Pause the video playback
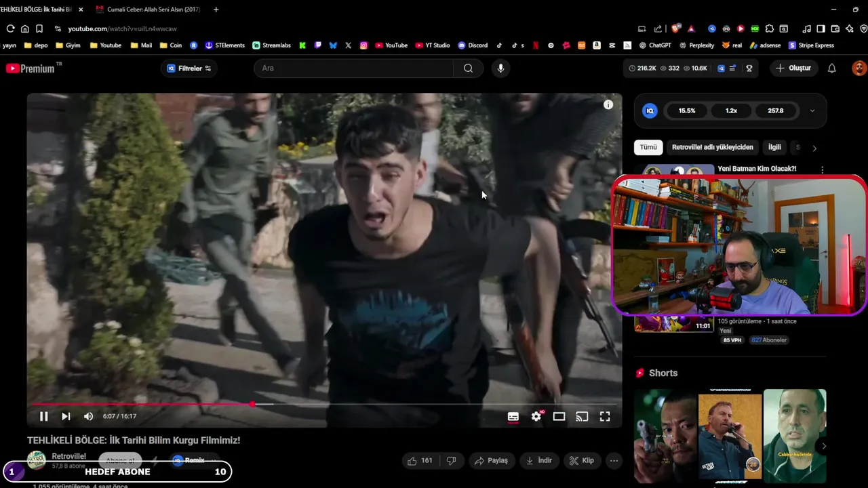Viewport: 868px width, 488px height. tap(43, 416)
